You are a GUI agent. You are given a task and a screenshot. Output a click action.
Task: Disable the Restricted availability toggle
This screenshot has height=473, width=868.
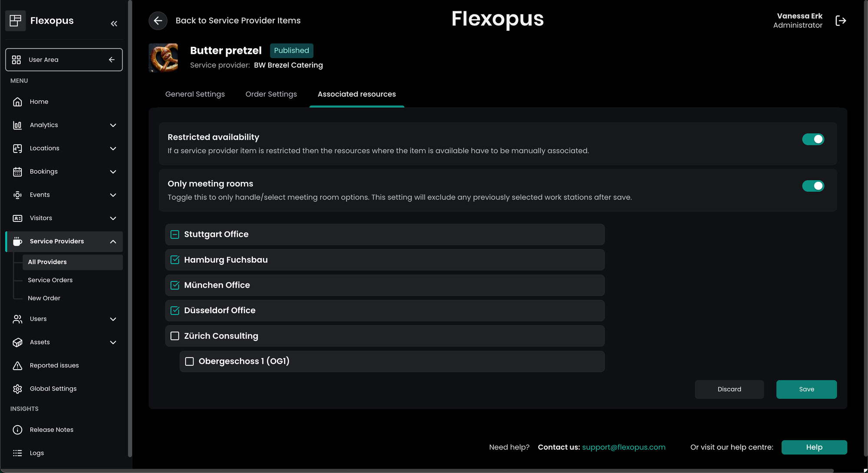click(813, 139)
